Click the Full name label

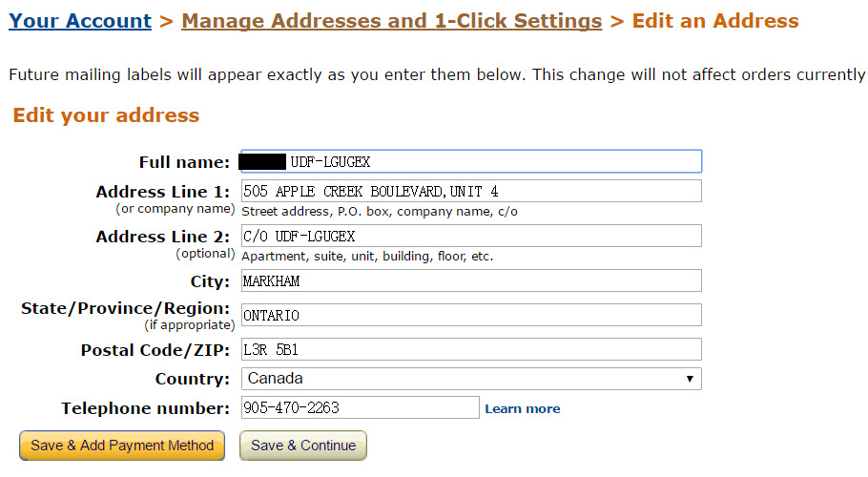click(x=184, y=162)
